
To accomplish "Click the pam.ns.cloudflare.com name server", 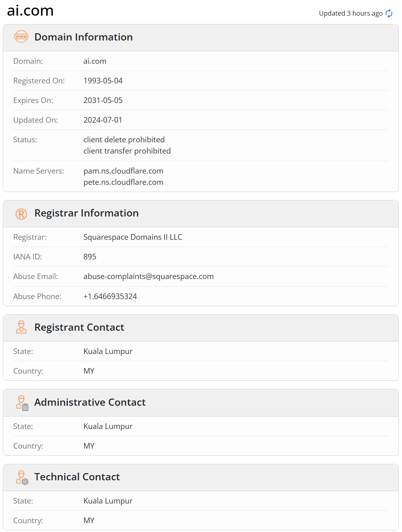I will (x=123, y=171).
